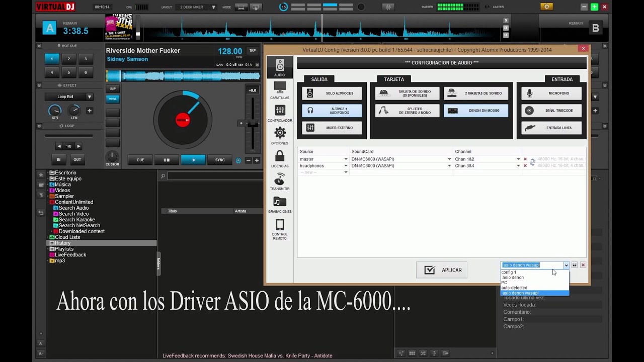Viewport: 644px width, 362px height.
Task: Choose 'asio denon' from profile list
Action: (535, 278)
